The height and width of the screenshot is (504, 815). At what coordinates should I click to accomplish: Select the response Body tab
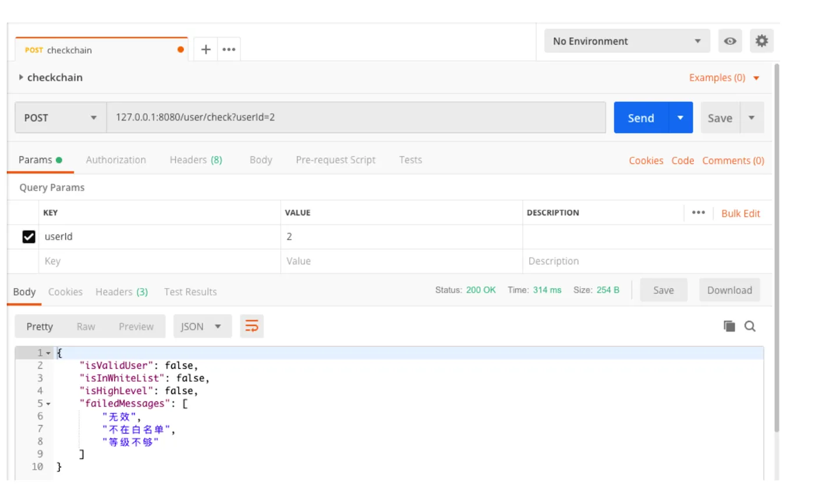click(24, 292)
